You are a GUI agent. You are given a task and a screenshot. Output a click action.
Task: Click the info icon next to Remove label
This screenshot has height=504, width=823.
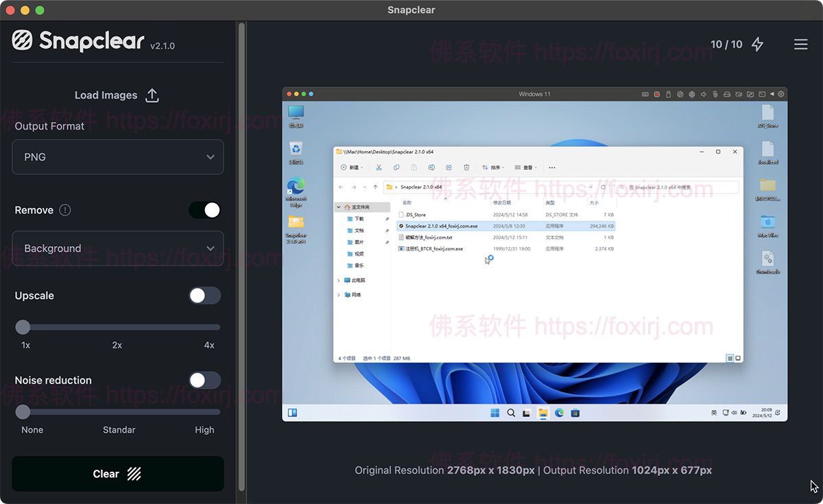pyautogui.click(x=65, y=210)
